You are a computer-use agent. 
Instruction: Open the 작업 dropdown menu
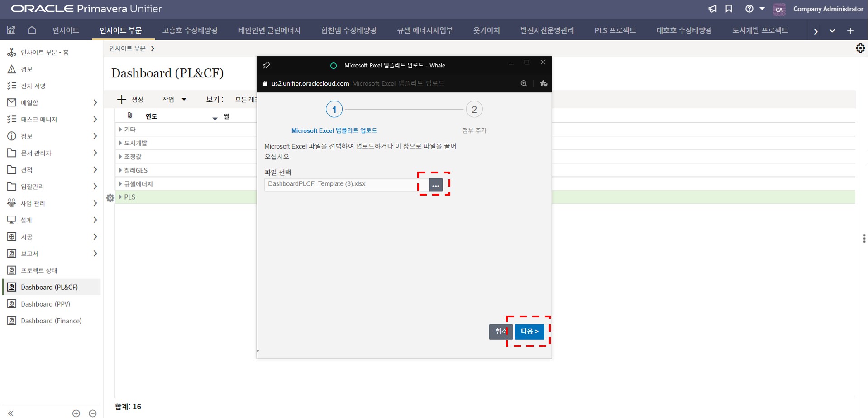pyautogui.click(x=174, y=100)
